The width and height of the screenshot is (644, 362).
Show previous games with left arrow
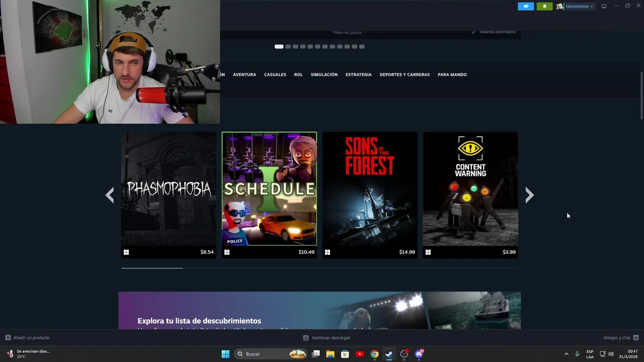[x=110, y=195]
